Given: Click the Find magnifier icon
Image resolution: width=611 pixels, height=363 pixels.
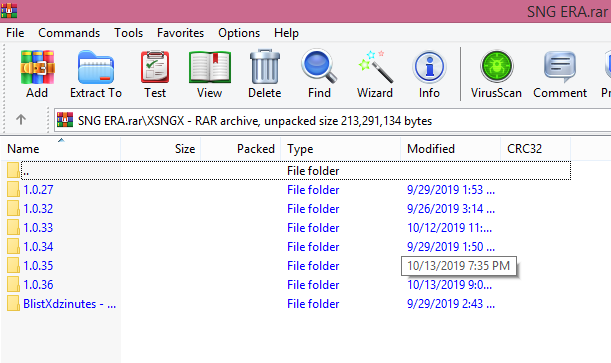Looking at the screenshot, I should [x=319, y=66].
